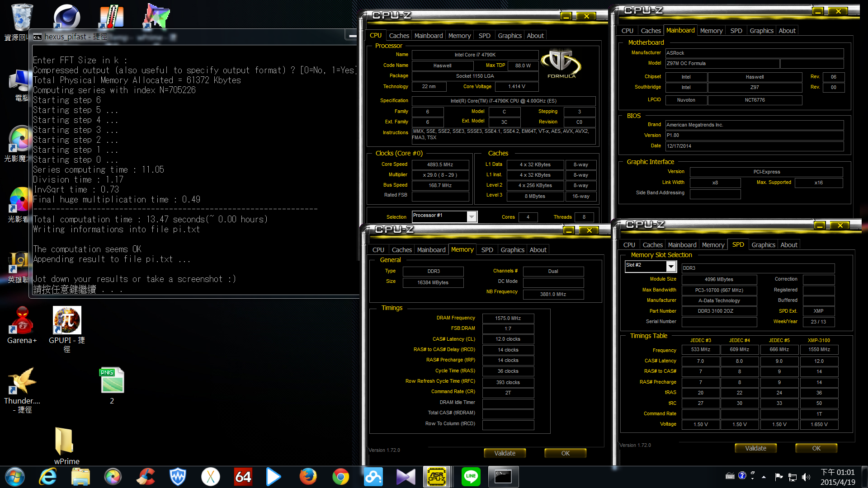
Task: Switch to SPD tab in CPU window
Action: pyautogui.click(x=484, y=36)
